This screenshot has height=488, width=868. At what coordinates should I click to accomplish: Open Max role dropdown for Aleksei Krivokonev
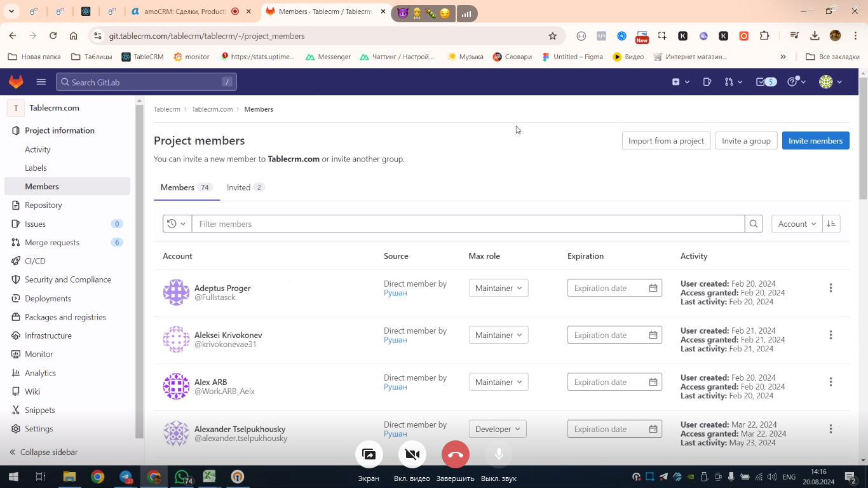pos(498,335)
